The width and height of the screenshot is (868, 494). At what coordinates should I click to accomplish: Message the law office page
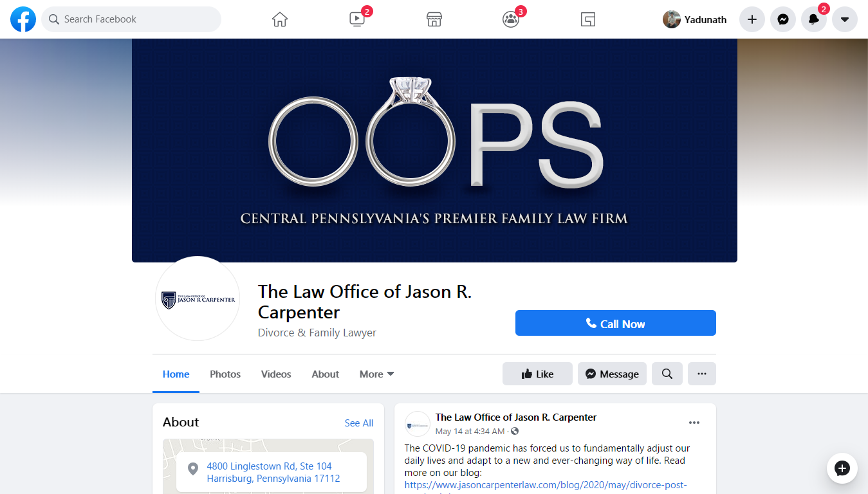612,374
